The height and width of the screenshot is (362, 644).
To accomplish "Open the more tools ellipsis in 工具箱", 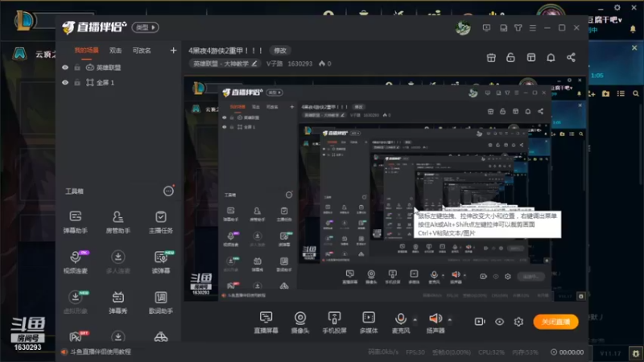I will coord(168,191).
